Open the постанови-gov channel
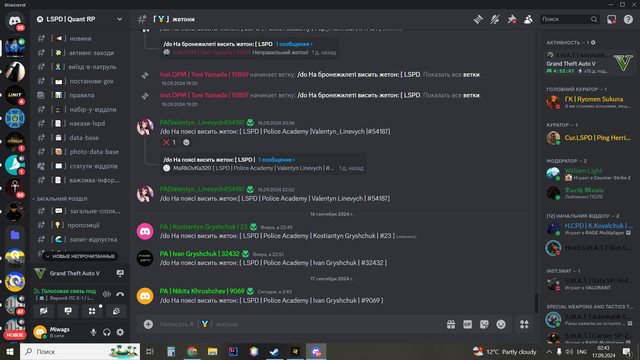640x360 pixels. pyautogui.click(x=80, y=81)
